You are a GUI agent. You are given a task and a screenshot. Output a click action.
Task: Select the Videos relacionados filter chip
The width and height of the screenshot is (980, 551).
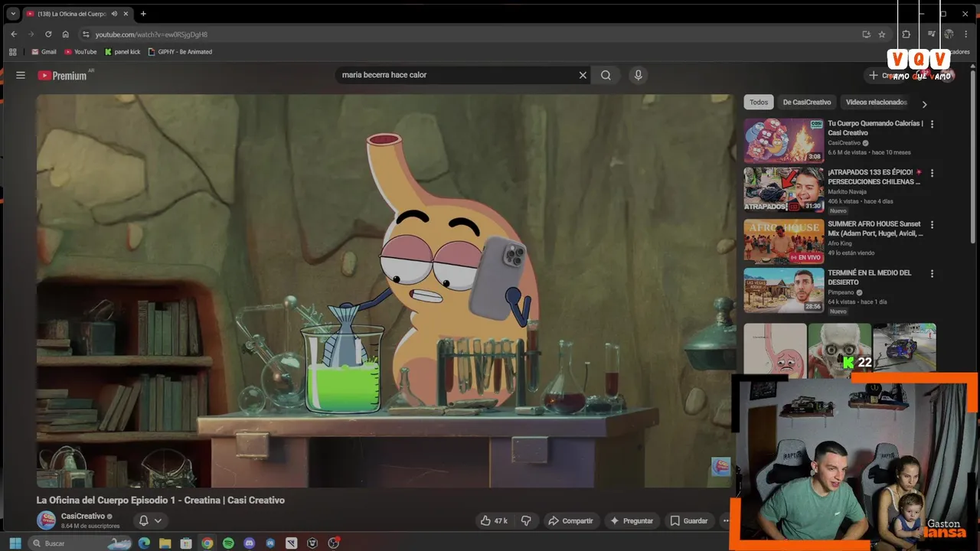[x=876, y=103]
